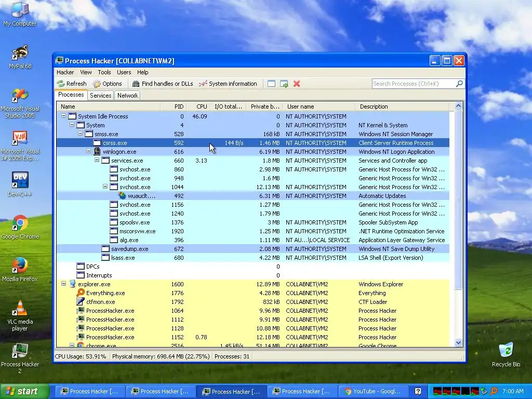Image resolution: width=532 pixels, height=399 pixels.
Task: Open the Hacker menu
Action: pyautogui.click(x=65, y=72)
